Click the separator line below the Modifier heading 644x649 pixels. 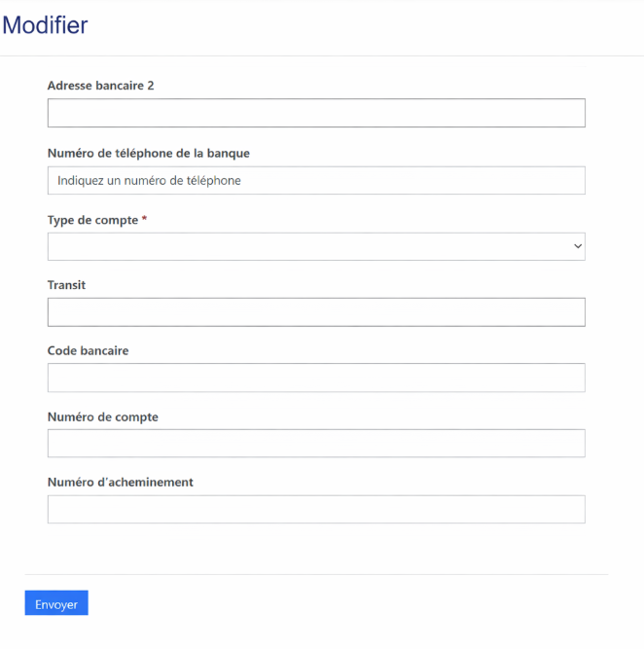[x=322, y=55]
